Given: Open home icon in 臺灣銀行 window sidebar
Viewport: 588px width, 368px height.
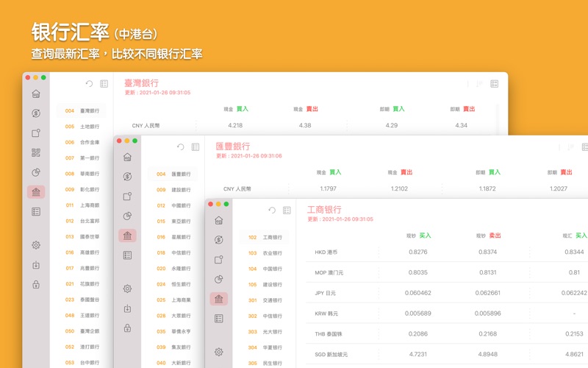Looking at the screenshot, I should tap(36, 93).
